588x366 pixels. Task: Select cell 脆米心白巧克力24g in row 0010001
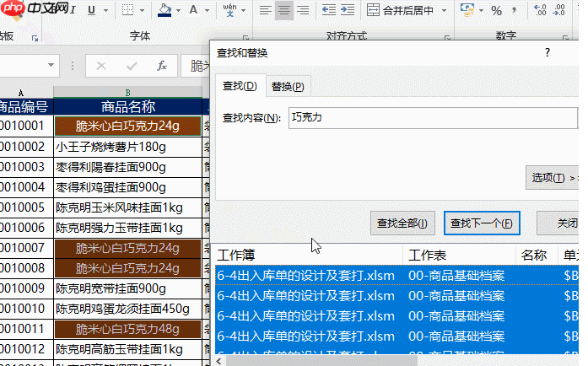pyautogui.click(x=128, y=126)
